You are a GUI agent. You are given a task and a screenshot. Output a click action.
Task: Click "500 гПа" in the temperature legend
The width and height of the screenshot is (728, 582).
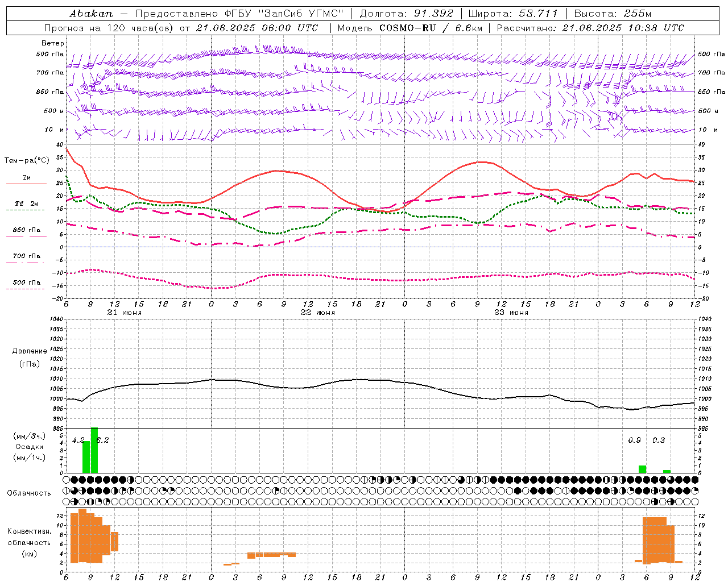coord(26,282)
